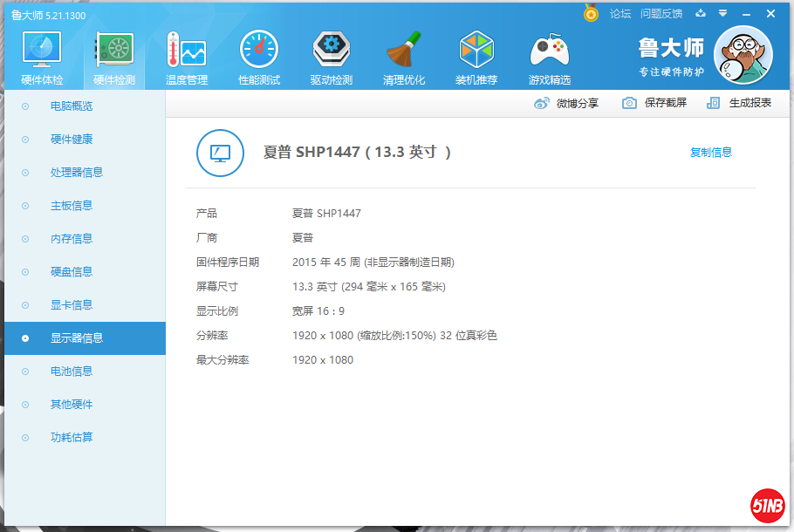This screenshot has width=794, height=532.
Task: Expand the title bar dropdown menu arrow
Action: (x=722, y=14)
